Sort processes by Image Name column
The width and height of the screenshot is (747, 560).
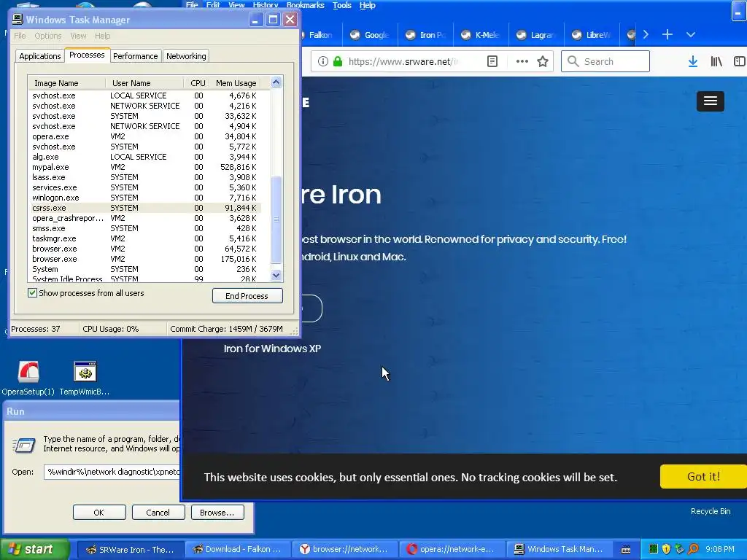coord(66,83)
